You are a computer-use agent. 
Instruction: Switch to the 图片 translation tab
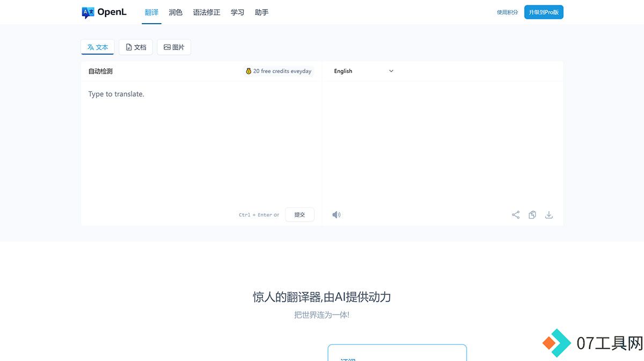(x=174, y=47)
